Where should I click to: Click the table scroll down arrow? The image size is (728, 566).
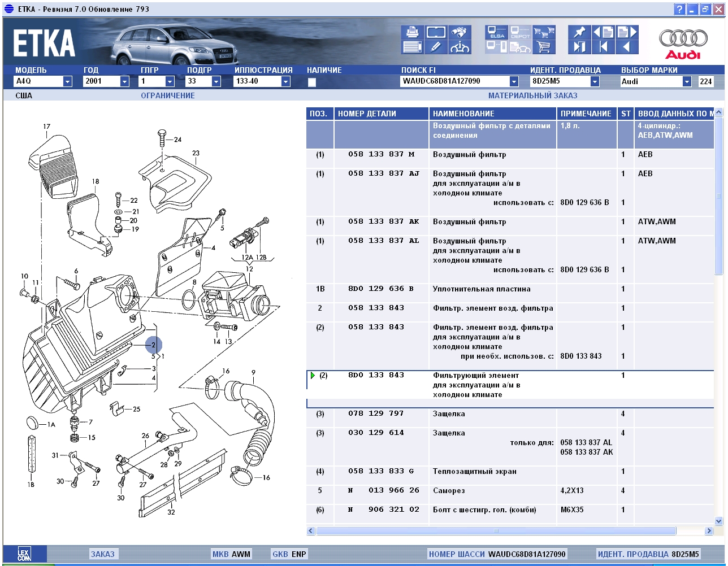(x=719, y=521)
